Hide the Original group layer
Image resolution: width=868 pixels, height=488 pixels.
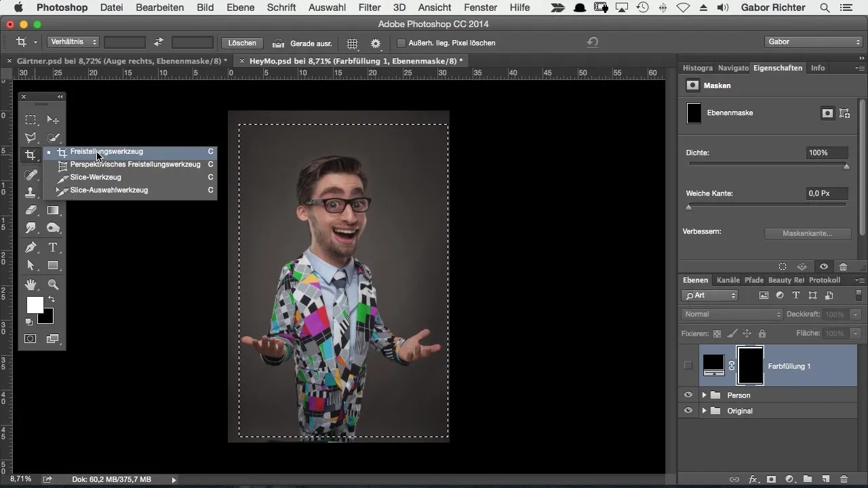(688, 411)
